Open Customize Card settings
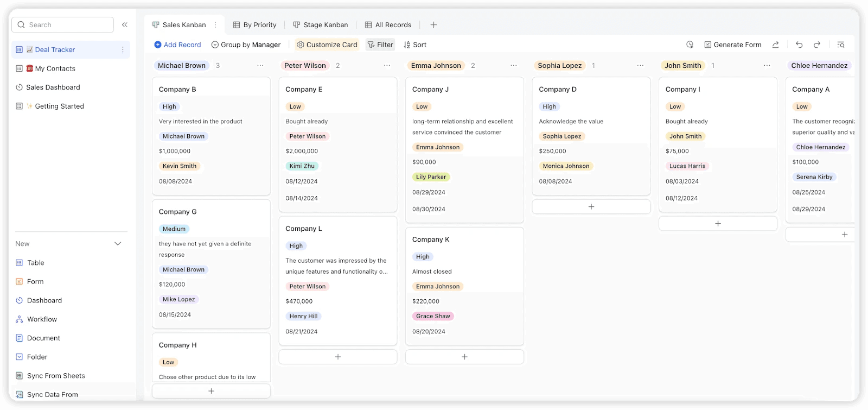 (x=327, y=45)
